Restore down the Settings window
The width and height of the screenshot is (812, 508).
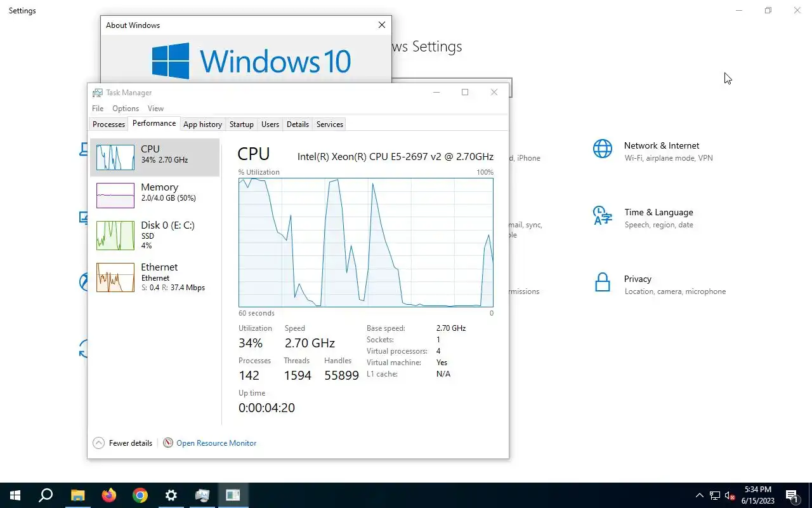[768, 11]
